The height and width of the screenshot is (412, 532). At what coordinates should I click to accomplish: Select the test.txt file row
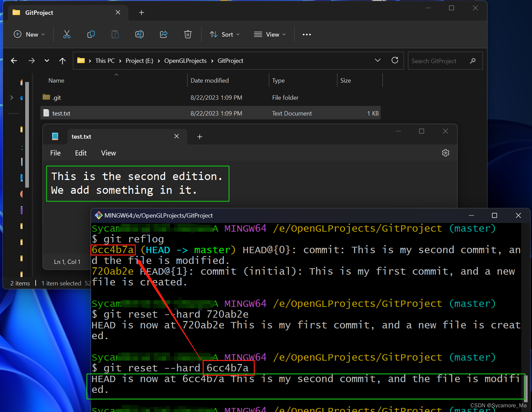point(211,113)
